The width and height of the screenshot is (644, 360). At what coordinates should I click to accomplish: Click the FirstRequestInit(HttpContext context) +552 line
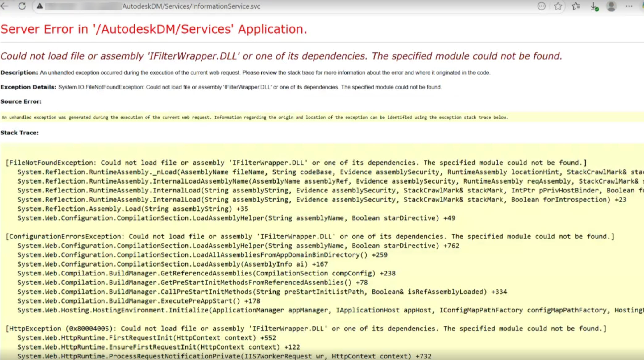(147, 338)
